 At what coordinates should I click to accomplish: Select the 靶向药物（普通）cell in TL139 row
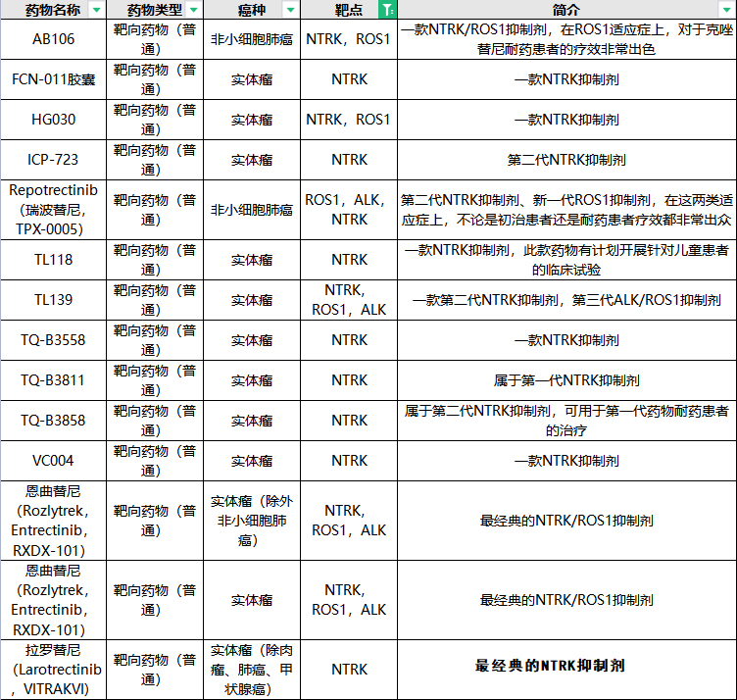155,300
